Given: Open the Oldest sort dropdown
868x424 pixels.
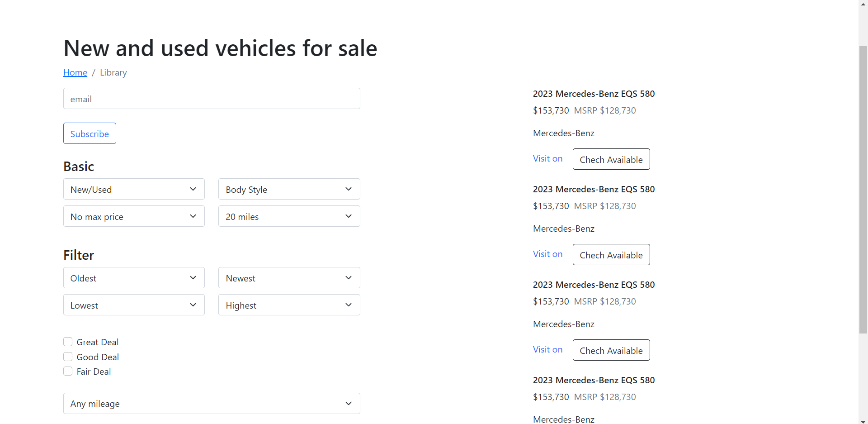Looking at the screenshot, I should point(133,277).
